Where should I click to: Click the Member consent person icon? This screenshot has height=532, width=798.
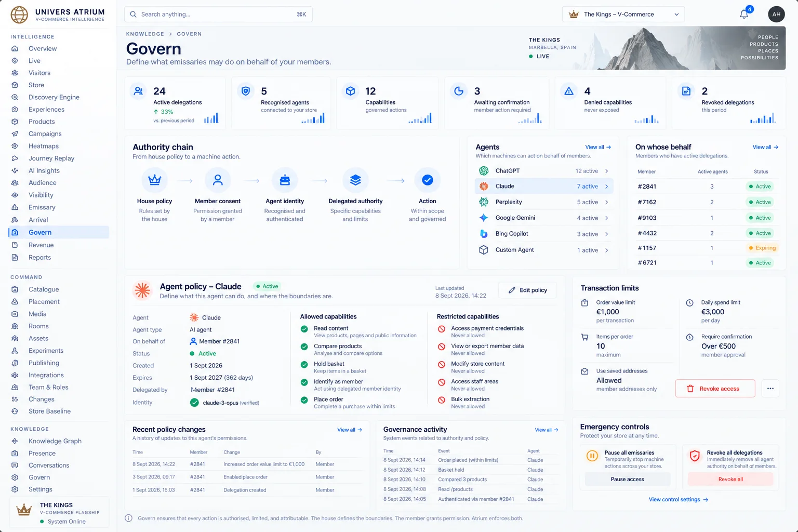[x=218, y=180]
